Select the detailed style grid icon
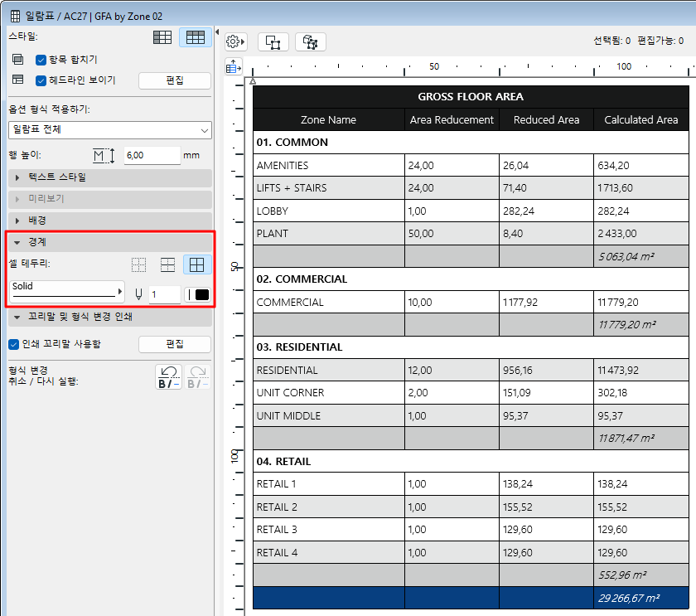 (196, 36)
